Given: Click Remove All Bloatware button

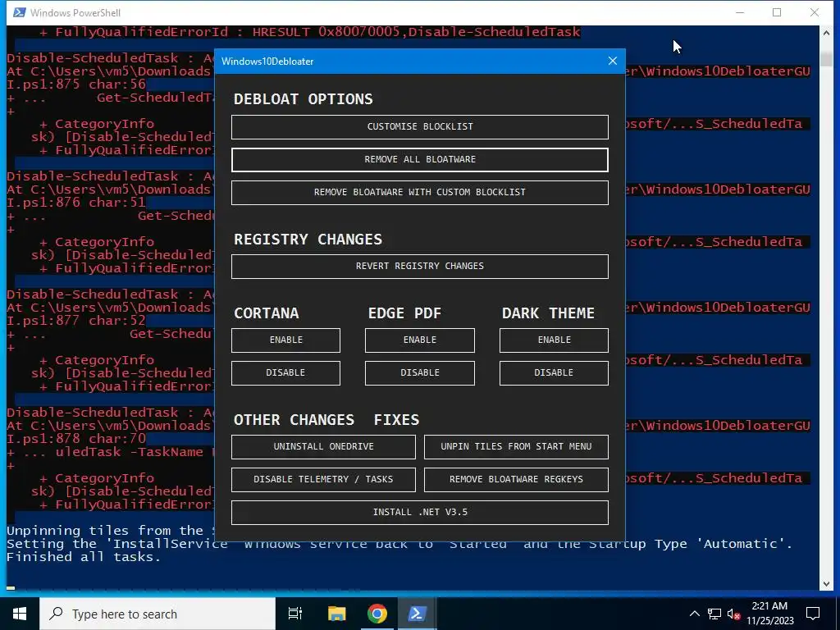Looking at the screenshot, I should point(419,160).
